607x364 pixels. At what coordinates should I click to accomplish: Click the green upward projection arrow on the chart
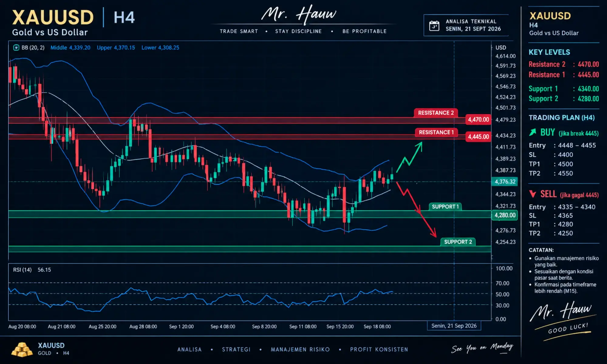(409, 157)
